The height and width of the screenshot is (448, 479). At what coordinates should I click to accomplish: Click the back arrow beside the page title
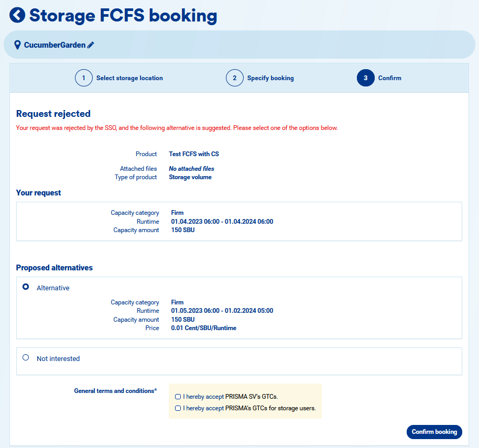click(x=17, y=15)
